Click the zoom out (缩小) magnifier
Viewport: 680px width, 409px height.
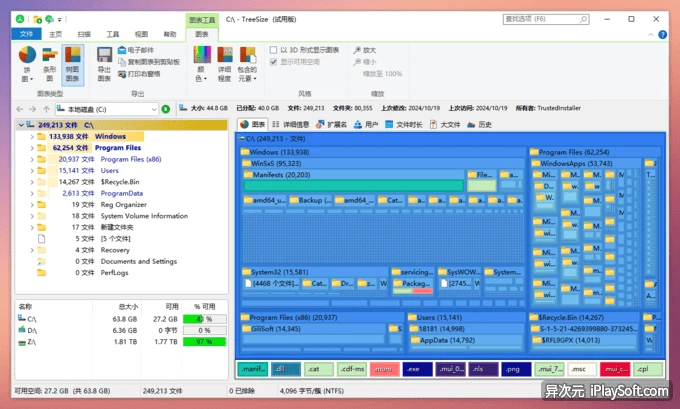pyautogui.click(x=357, y=62)
